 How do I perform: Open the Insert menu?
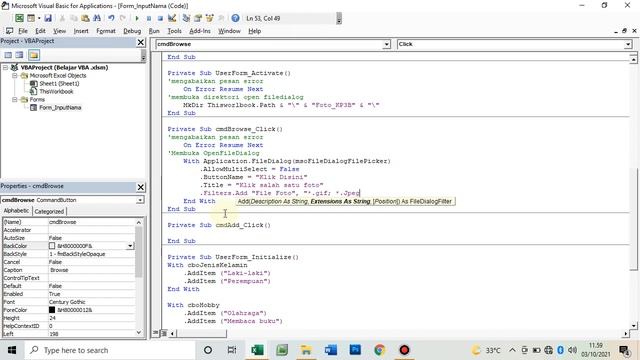point(81,31)
